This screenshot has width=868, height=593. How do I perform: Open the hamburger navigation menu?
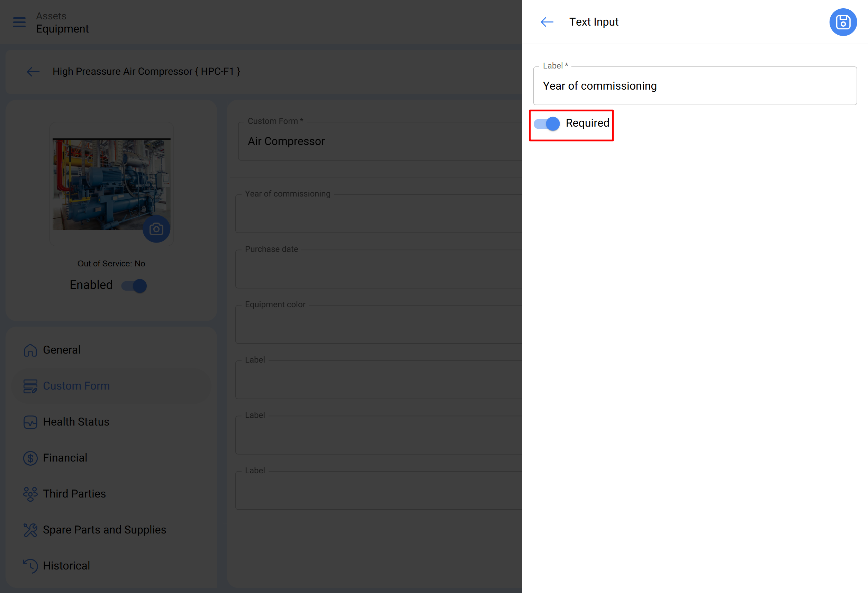click(19, 22)
